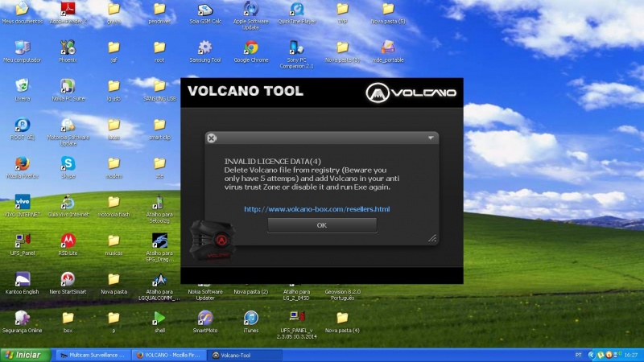Select the Skype desktop icon
644x362 pixels.
point(68,167)
